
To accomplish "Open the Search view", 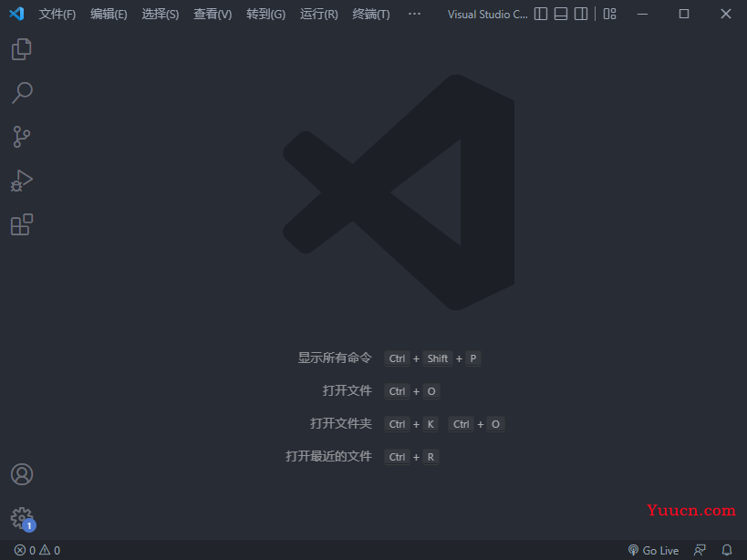I will pos(22,93).
